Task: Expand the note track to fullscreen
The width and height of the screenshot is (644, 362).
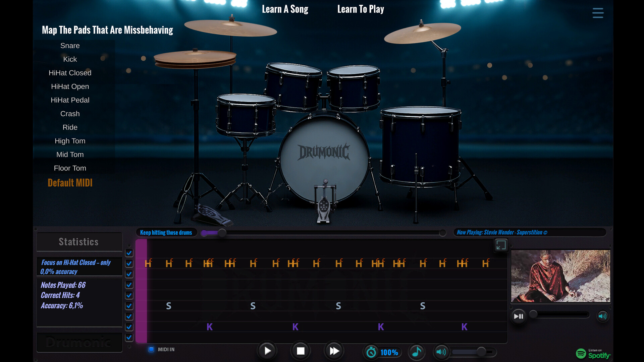Action: tap(501, 245)
